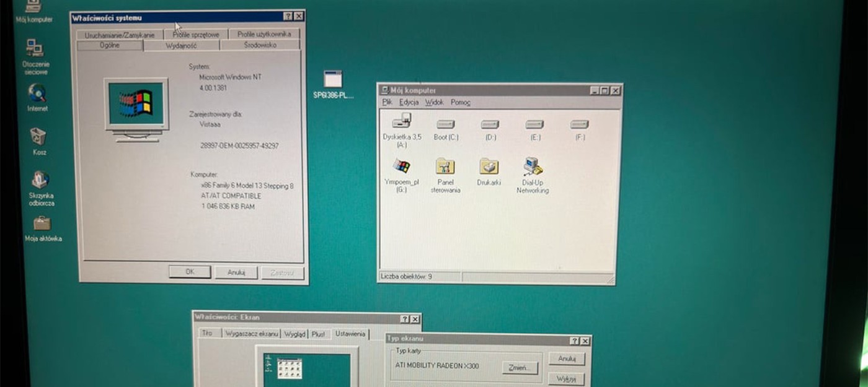The height and width of the screenshot is (387, 868).
Task: Click the 'AT/AT COMPATIBLE' text
Action: (231, 196)
